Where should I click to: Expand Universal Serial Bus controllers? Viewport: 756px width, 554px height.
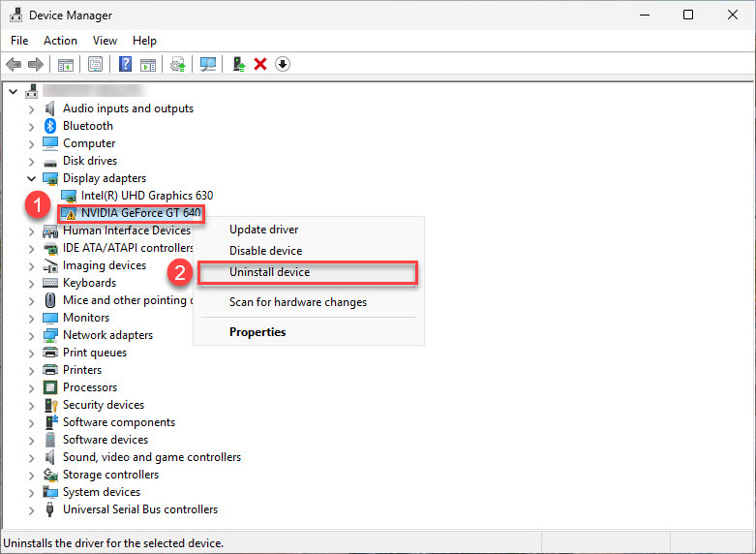pyautogui.click(x=31, y=509)
